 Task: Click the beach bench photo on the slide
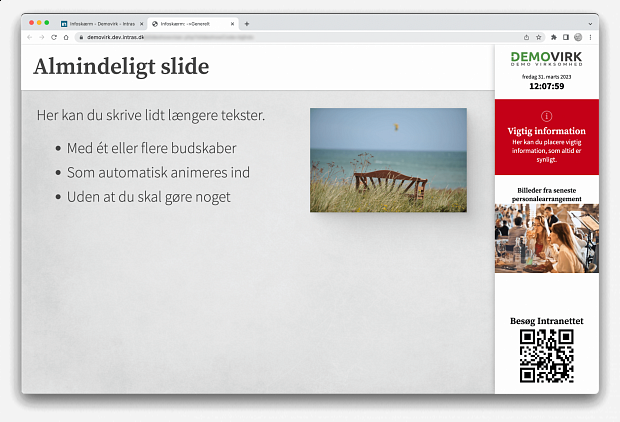[x=388, y=160]
